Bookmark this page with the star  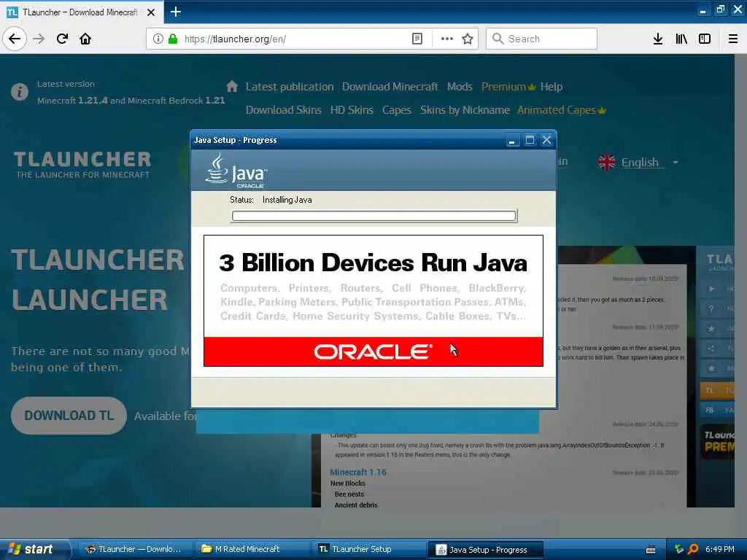pos(468,39)
